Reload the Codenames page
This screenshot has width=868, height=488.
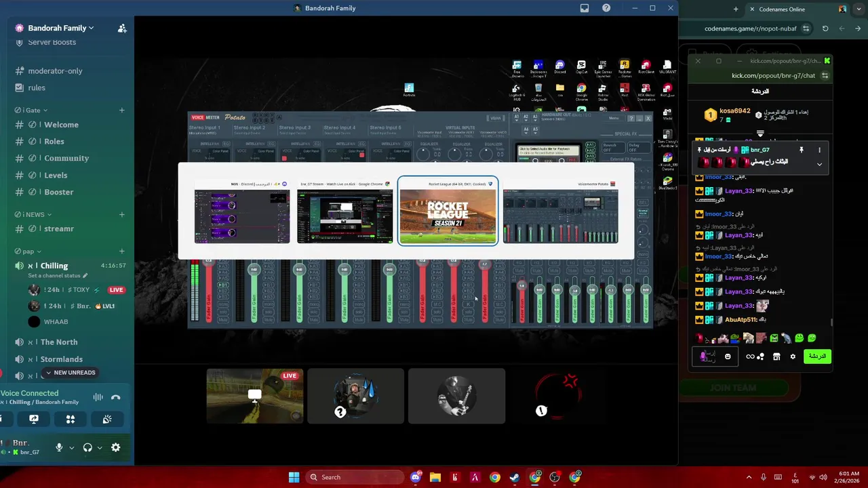pos(825,28)
